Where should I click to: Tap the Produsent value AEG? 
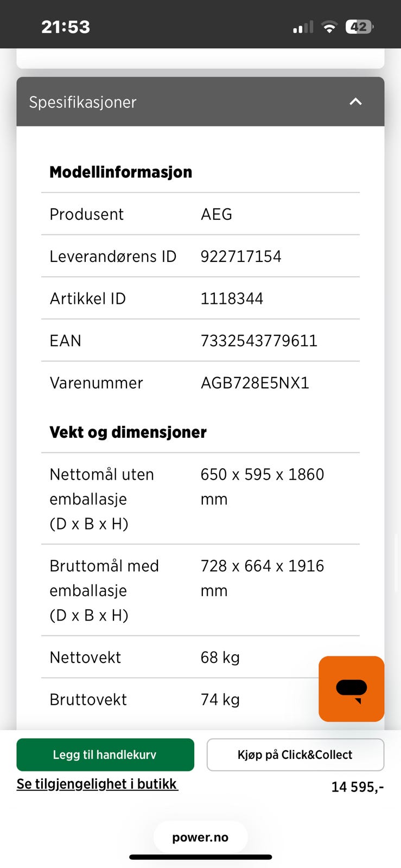pos(217,214)
